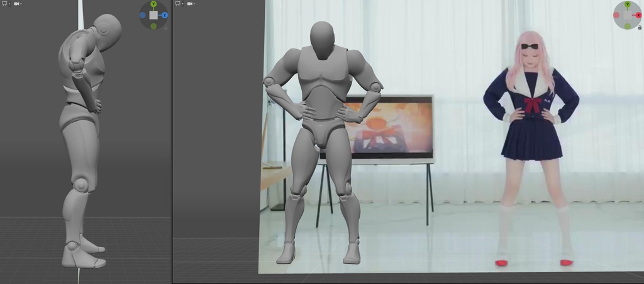Viewport: 644px width, 284px height.
Task: Open the camera icon in left viewport
Action: [16, 4]
